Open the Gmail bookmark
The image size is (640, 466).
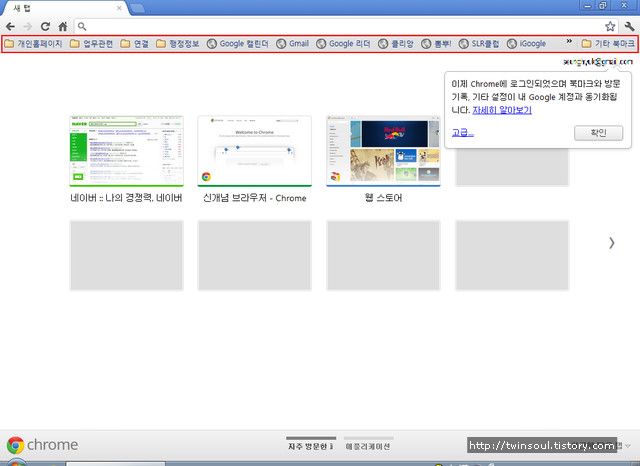click(x=293, y=44)
